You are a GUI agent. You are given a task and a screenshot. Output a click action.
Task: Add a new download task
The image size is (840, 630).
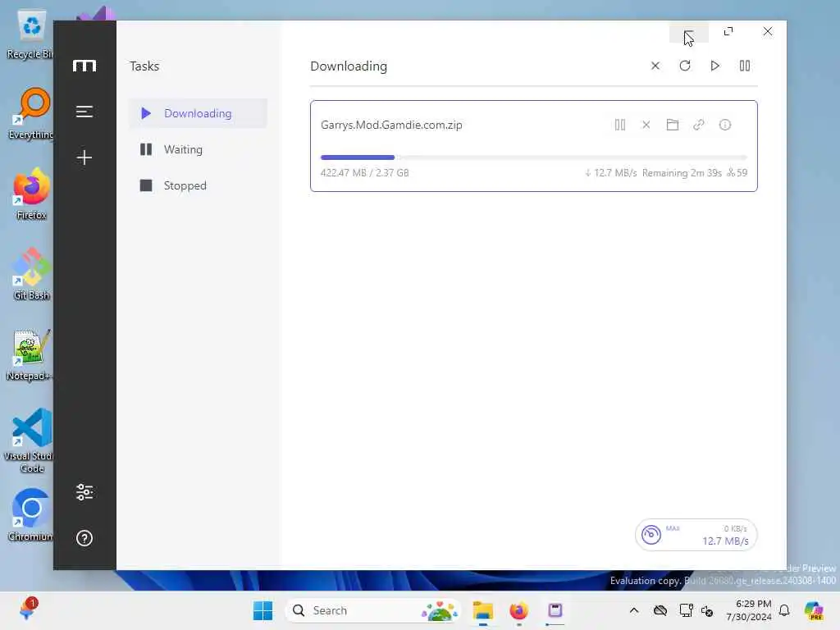pyautogui.click(x=84, y=157)
